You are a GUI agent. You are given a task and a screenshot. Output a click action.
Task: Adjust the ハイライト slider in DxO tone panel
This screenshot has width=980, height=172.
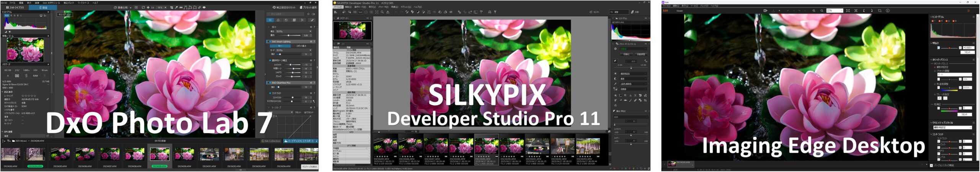(292, 65)
